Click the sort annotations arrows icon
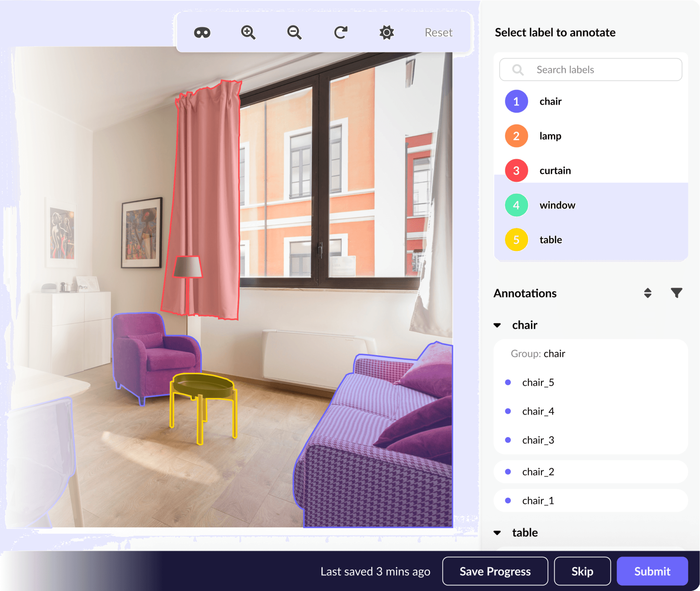Viewport: 700px width, 591px height. pyautogui.click(x=647, y=293)
